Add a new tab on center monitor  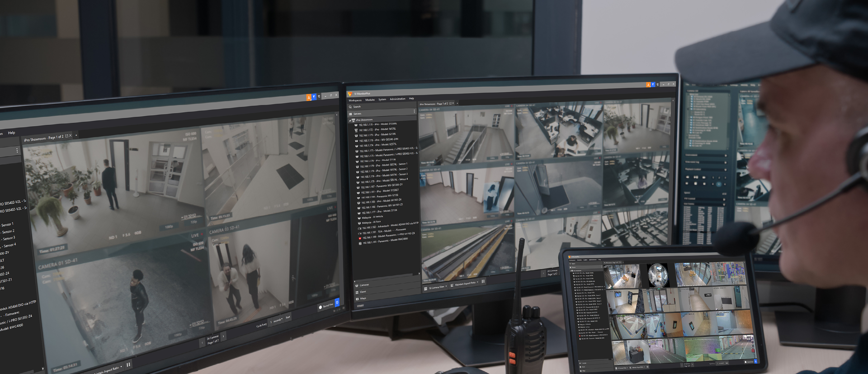[458, 103]
